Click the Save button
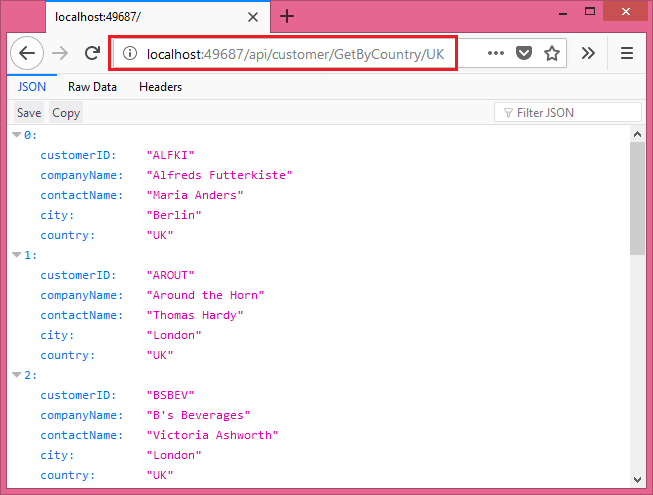 (x=29, y=113)
